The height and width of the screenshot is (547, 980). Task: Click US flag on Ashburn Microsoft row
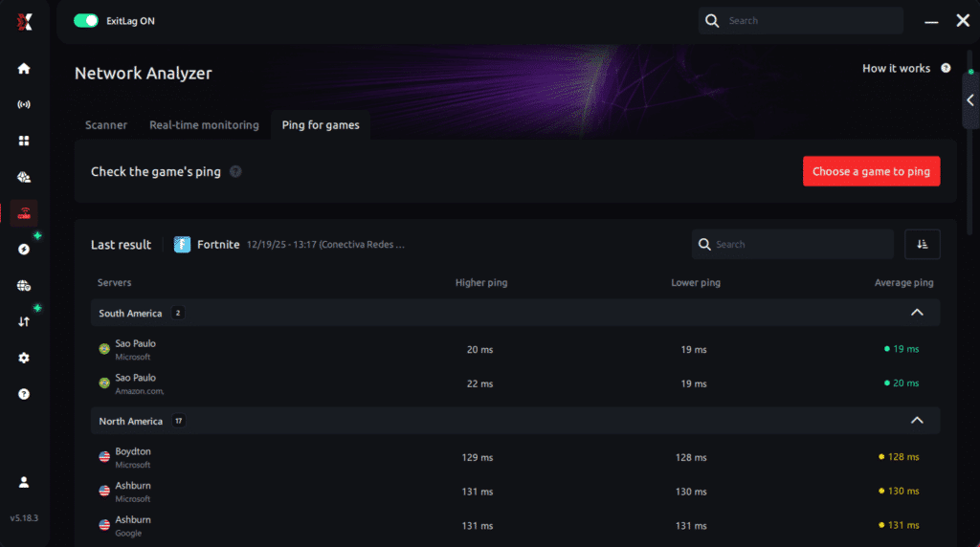[104, 491]
